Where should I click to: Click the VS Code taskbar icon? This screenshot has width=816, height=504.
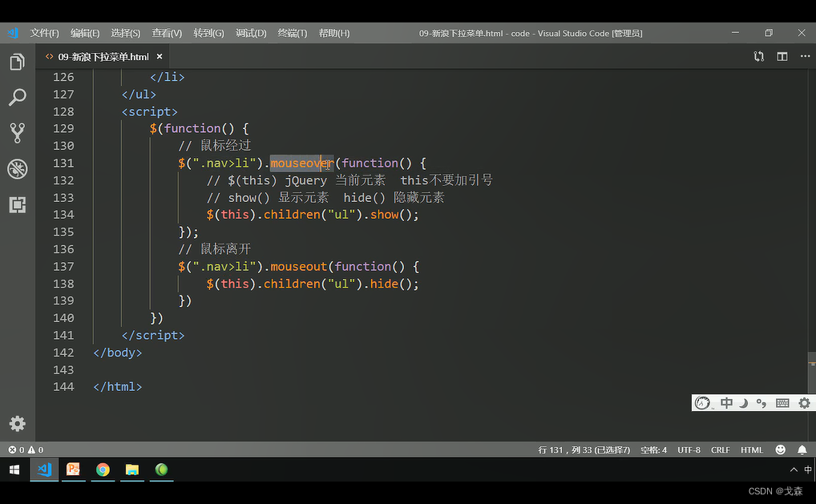point(44,470)
